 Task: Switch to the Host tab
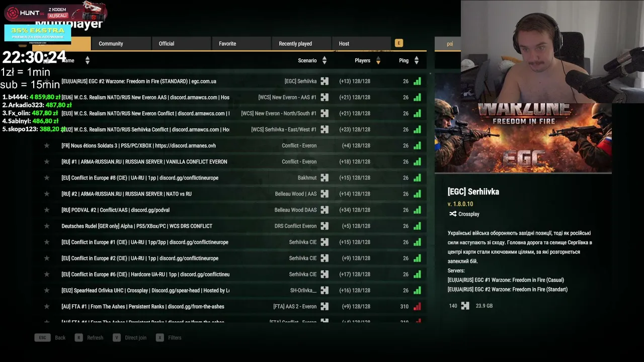[361, 44]
